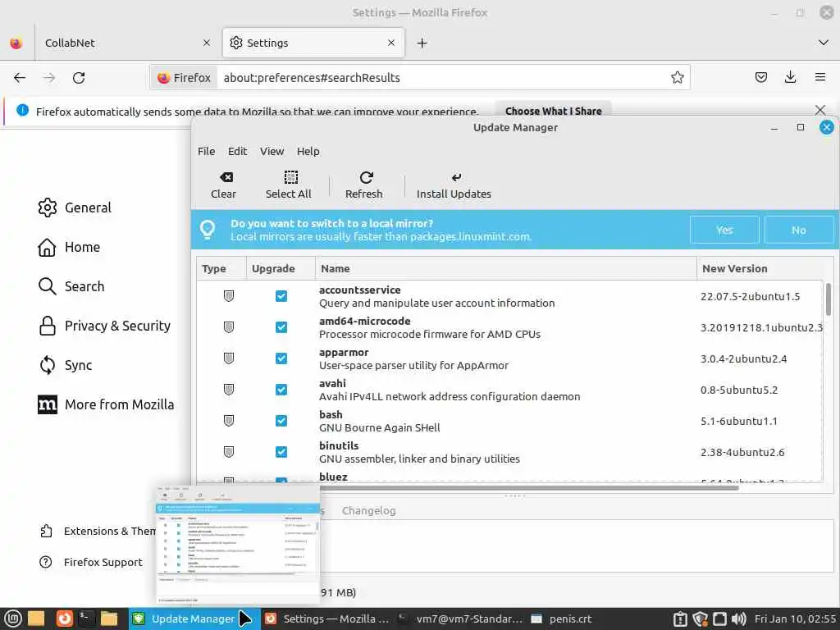Click the Clear toolbar icon in Update Manager
This screenshot has height=630, width=840.
(226, 177)
